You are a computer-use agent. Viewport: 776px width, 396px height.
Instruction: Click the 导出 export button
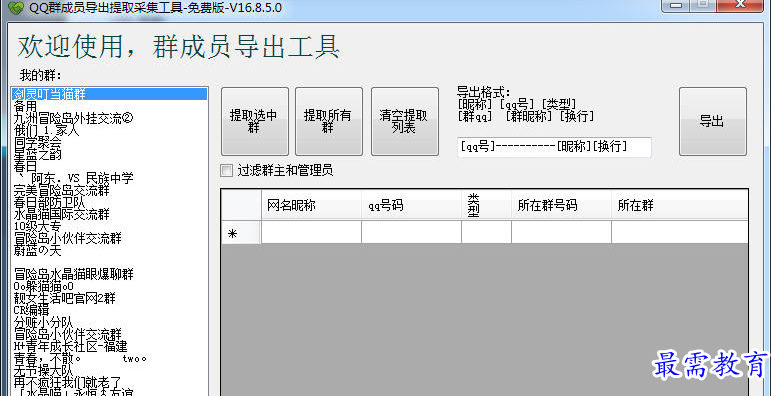(713, 121)
